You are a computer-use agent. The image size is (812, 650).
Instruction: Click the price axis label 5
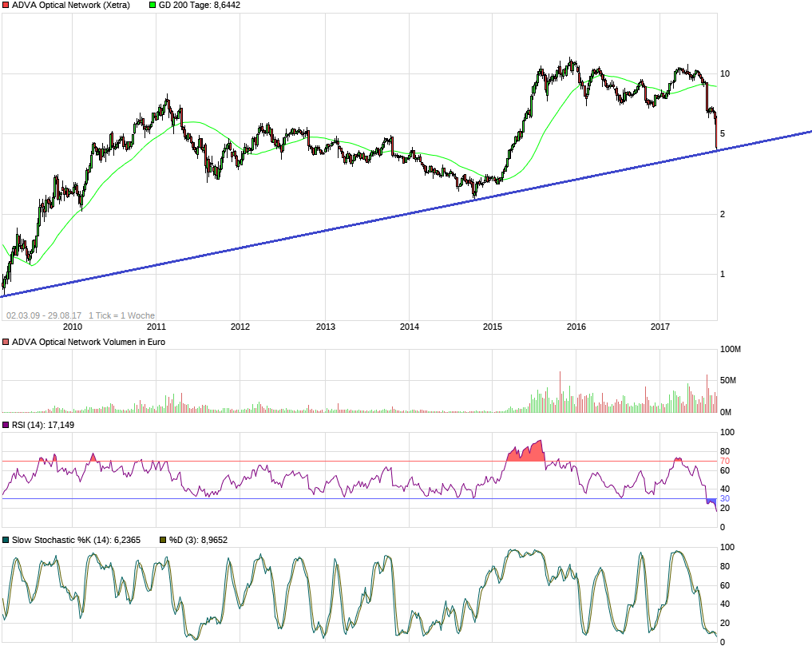(x=723, y=133)
